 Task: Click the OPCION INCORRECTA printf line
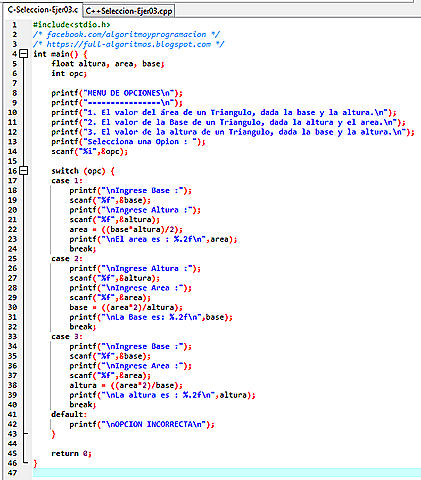142,424
